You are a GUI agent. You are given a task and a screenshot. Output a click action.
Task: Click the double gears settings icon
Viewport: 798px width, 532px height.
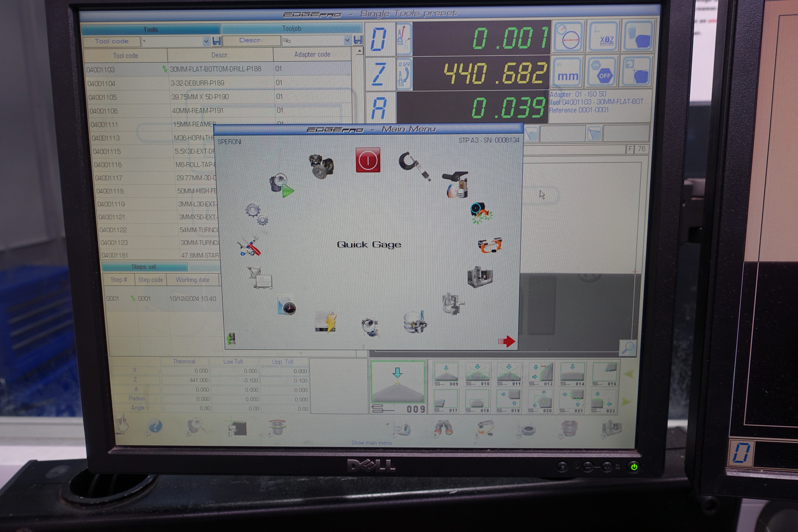[x=256, y=214]
